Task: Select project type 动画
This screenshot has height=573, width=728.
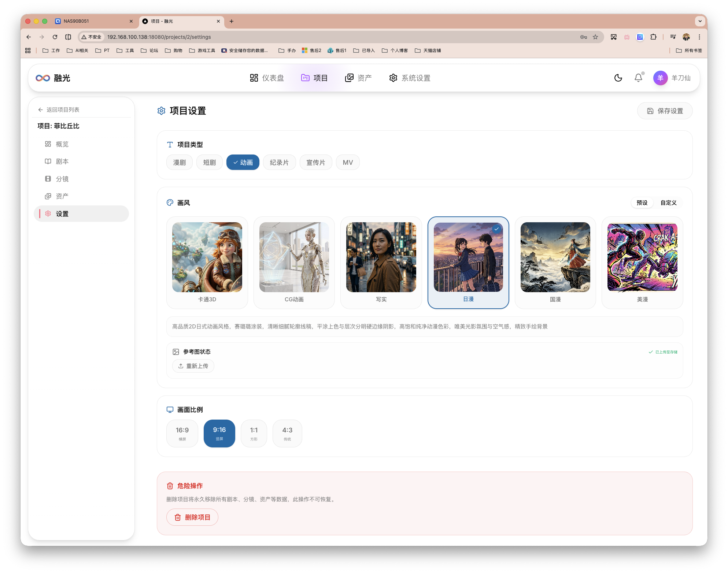Action: point(243,163)
